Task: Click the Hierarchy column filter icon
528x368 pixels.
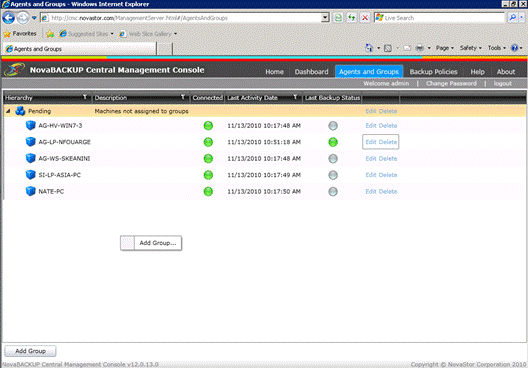Action: 85,97
